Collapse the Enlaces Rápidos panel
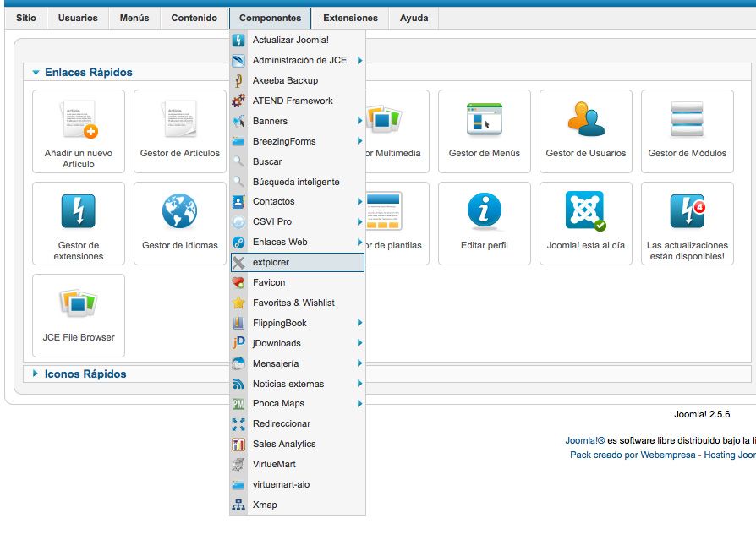The height and width of the screenshot is (540, 756). point(36,73)
